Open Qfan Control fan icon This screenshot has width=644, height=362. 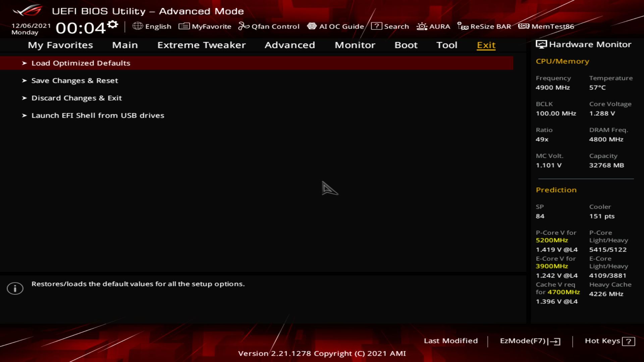point(244,26)
